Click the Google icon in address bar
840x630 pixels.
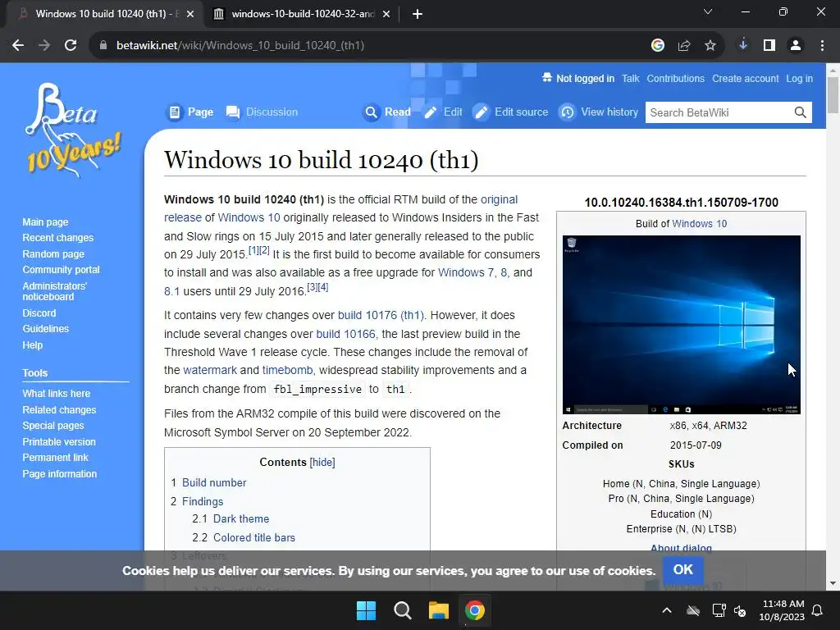pos(658,46)
